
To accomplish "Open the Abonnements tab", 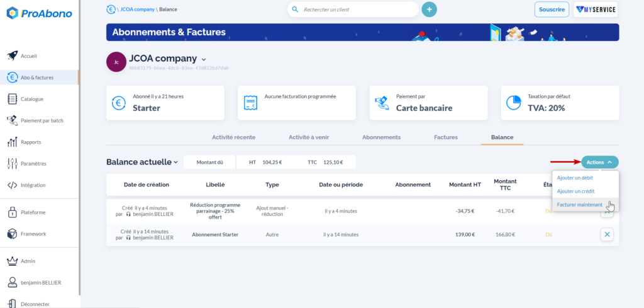I will click(x=382, y=137).
